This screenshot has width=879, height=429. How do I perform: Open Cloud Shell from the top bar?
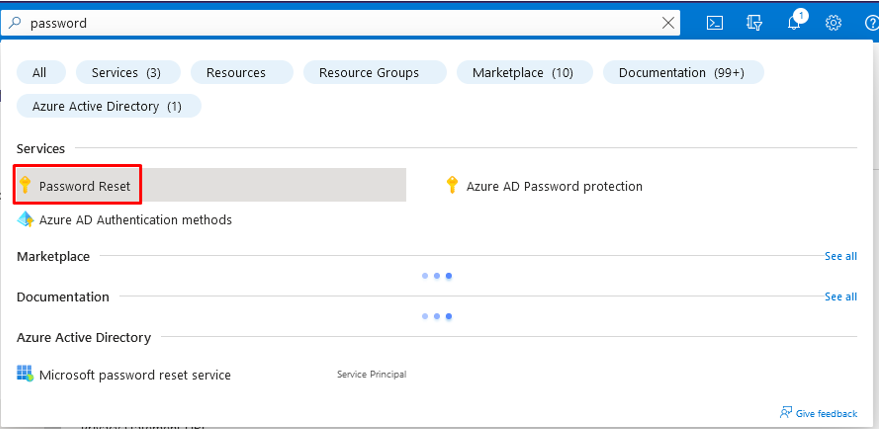click(x=714, y=23)
